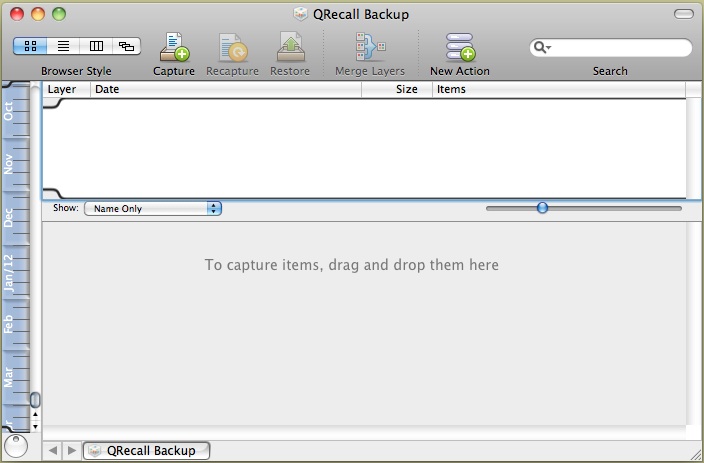The height and width of the screenshot is (463, 704).
Task: Open New Action from the toolbar
Action: tap(460, 47)
